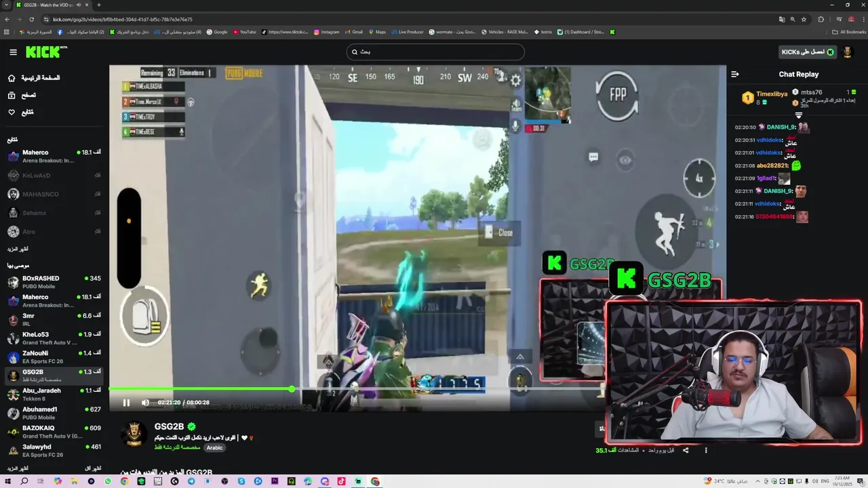Open tab search dropdown arrow
This screenshot has height=488, width=868.
(5, 5)
